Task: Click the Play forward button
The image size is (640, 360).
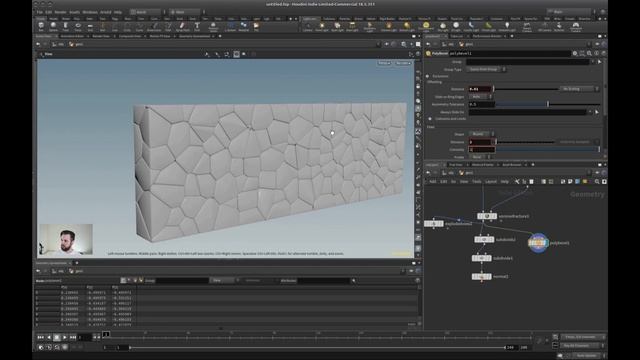Action: tap(64, 338)
